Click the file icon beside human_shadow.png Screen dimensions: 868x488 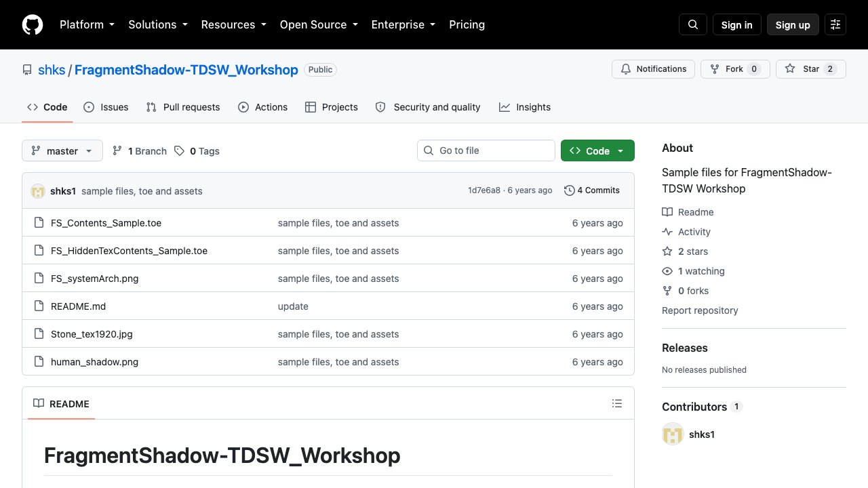pyautogui.click(x=39, y=362)
